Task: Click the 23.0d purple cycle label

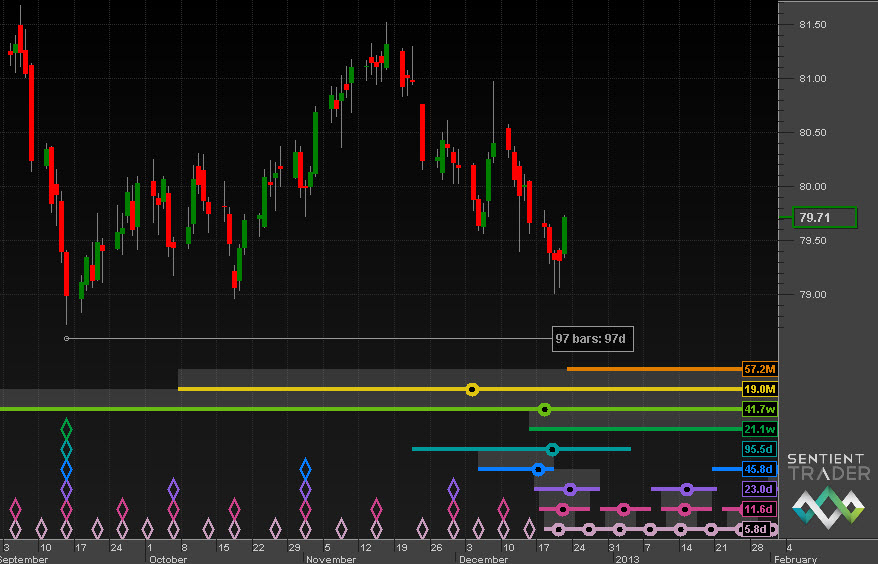Action: point(759,489)
